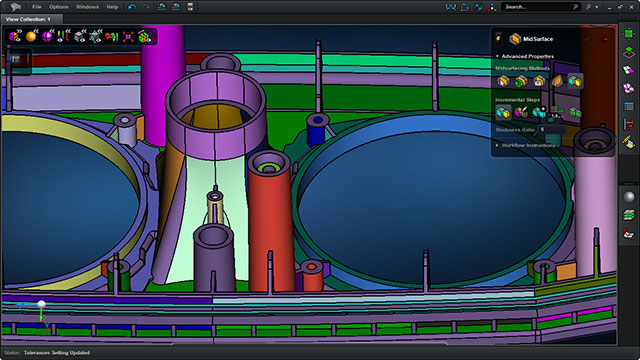Screen dimensions: 640x360
Task: Toggle the gray cube visibility icon
Action: (x=80, y=36)
